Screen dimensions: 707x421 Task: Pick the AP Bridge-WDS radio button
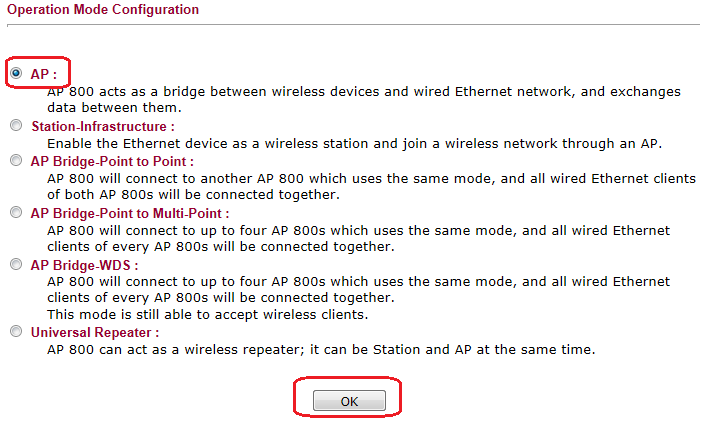click(x=16, y=265)
